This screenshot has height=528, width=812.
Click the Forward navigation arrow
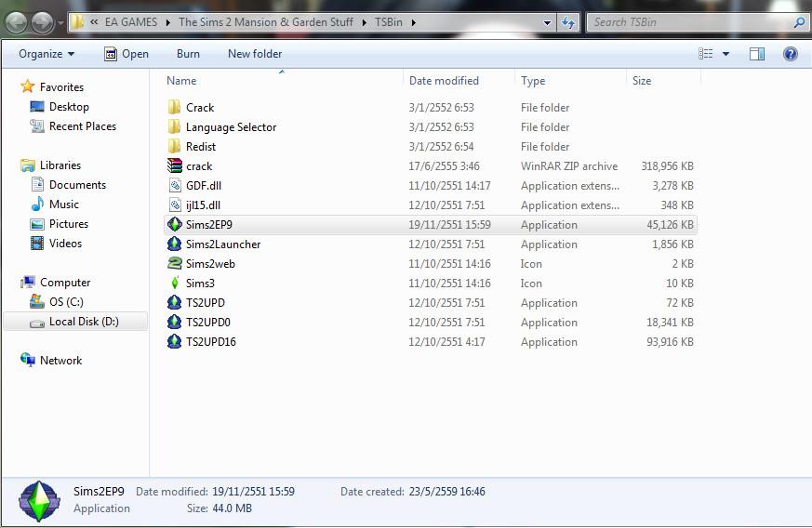click(42, 23)
